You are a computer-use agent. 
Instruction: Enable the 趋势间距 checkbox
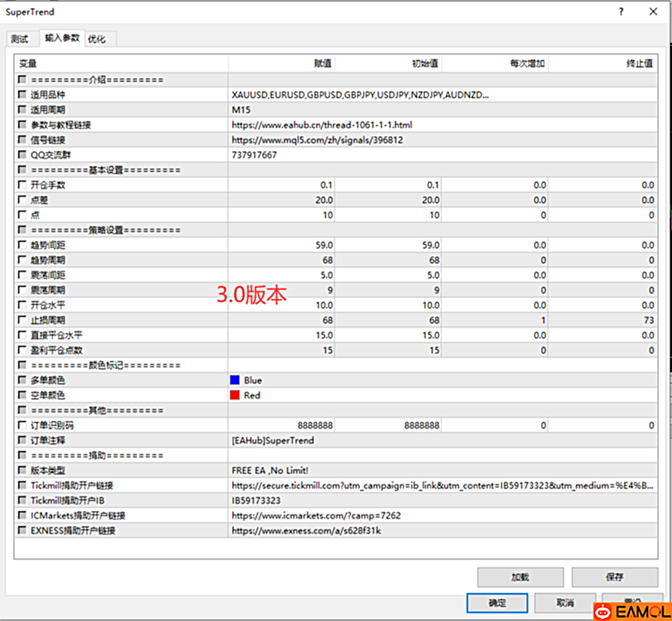22,245
